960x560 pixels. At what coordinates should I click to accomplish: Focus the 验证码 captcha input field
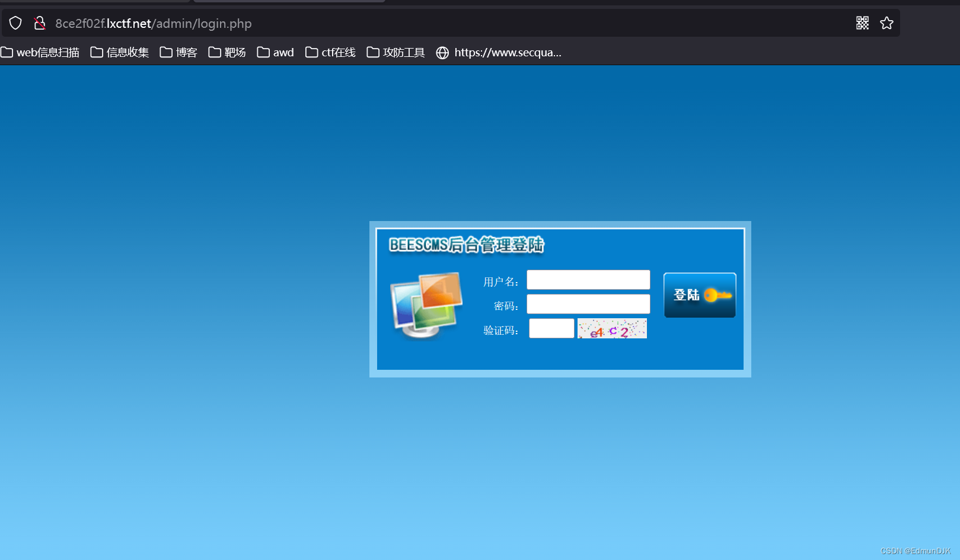[x=551, y=328]
